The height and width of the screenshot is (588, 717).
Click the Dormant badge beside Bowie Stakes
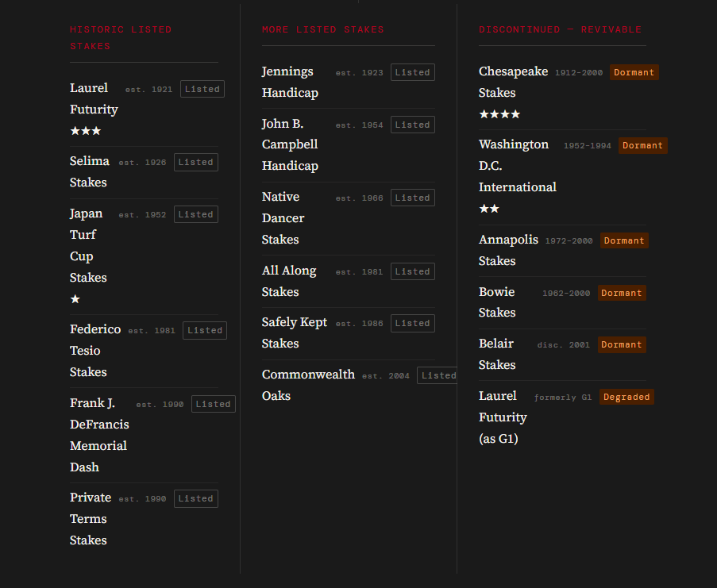coord(622,293)
